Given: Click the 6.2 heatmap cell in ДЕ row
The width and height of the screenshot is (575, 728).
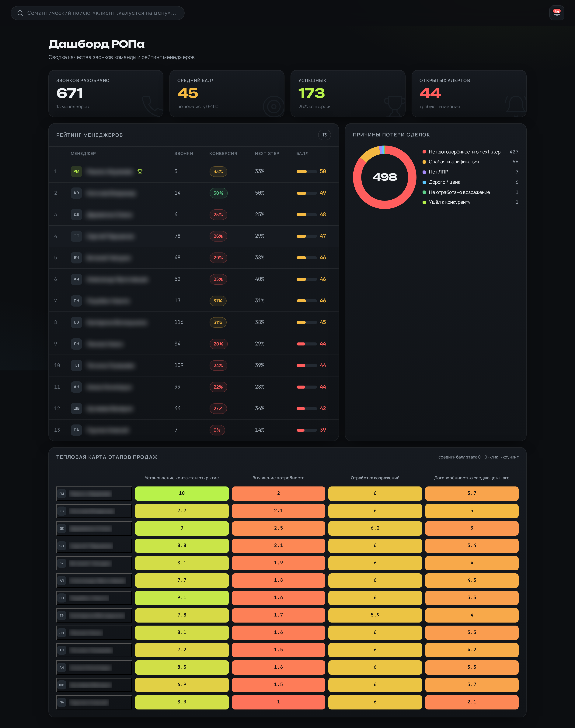Looking at the screenshot, I should click(x=375, y=528).
